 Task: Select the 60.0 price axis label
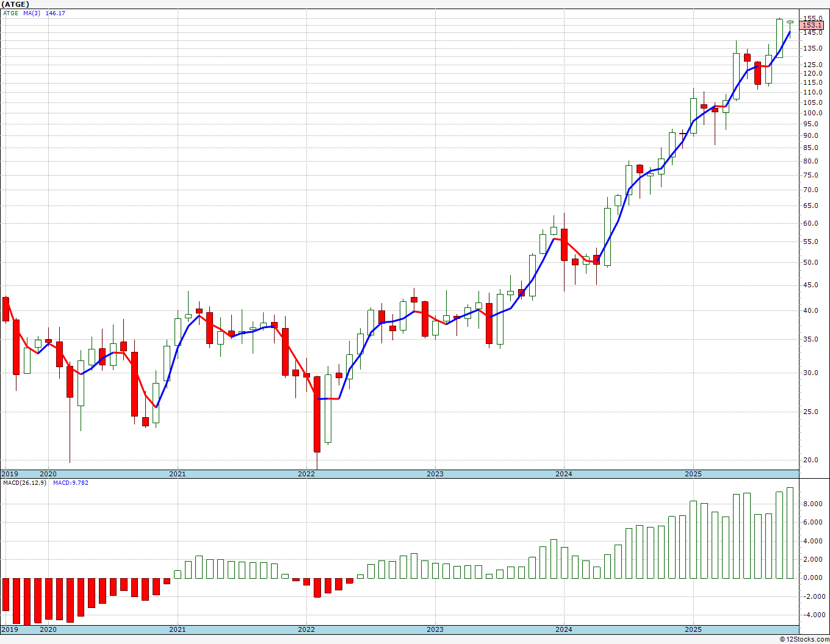(x=811, y=224)
